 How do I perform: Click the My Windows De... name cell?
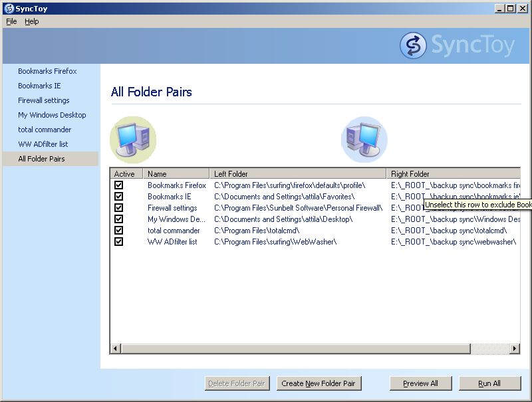176,219
